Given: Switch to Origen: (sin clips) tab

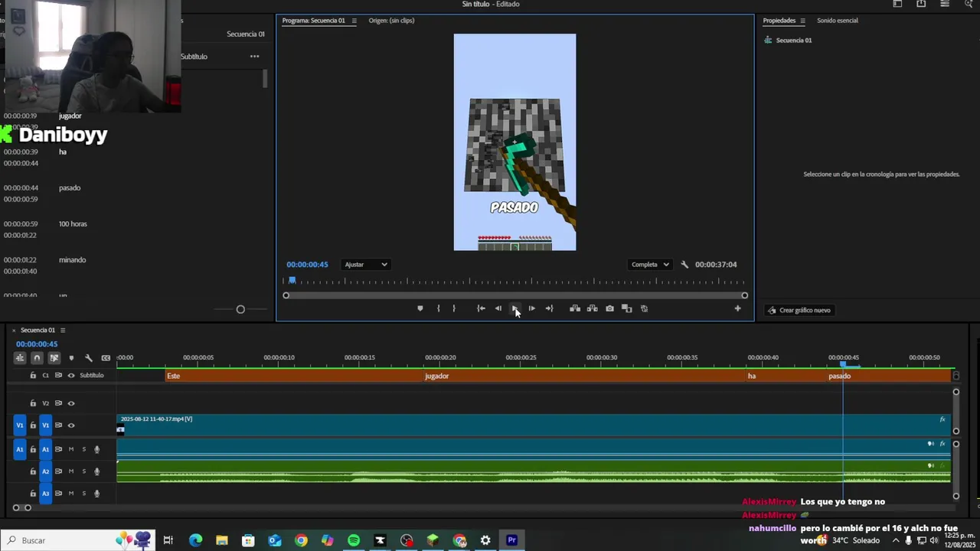Looking at the screenshot, I should pos(391,21).
